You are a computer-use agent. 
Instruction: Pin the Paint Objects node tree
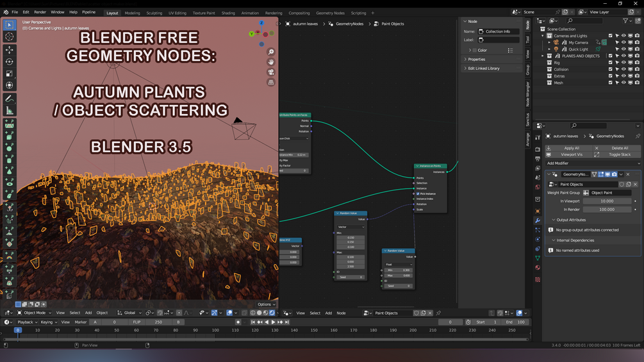(x=439, y=313)
